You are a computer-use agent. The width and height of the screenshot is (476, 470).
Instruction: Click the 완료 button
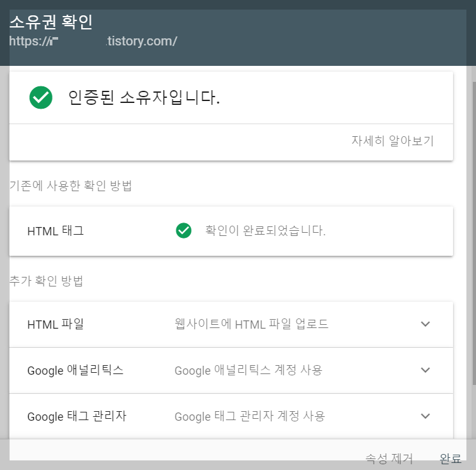[x=450, y=458]
